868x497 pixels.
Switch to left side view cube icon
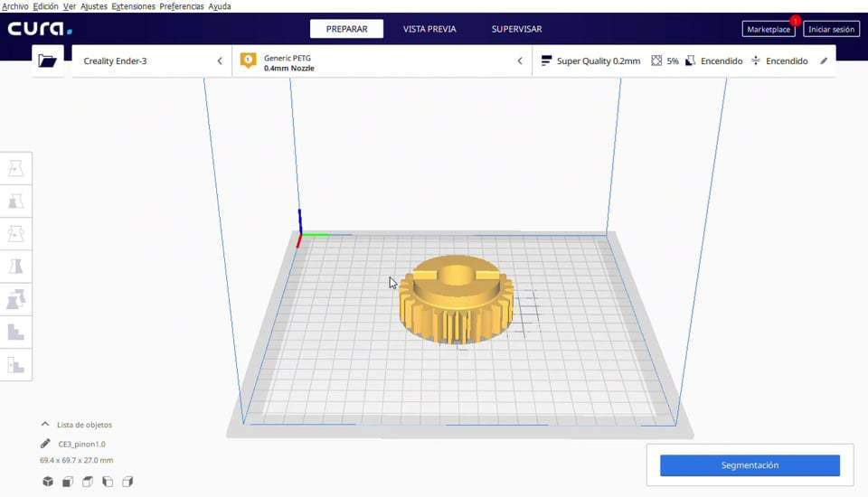tap(108, 482)
